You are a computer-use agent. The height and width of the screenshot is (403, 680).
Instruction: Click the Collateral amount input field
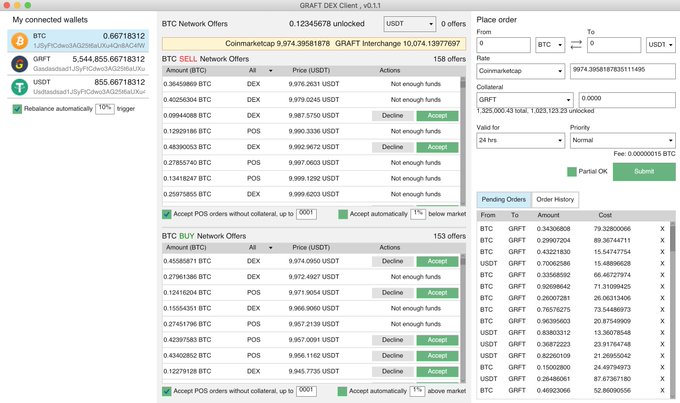[x=627, y=100]
